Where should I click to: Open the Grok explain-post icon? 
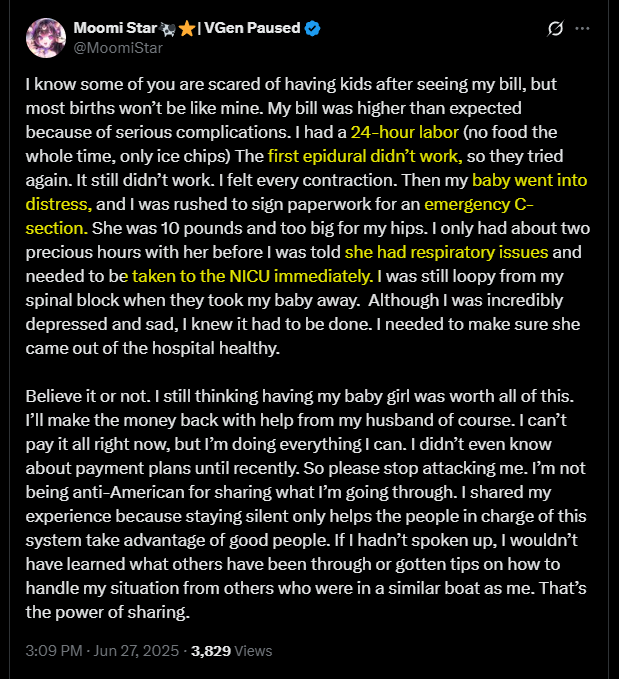tap(555, 29)
